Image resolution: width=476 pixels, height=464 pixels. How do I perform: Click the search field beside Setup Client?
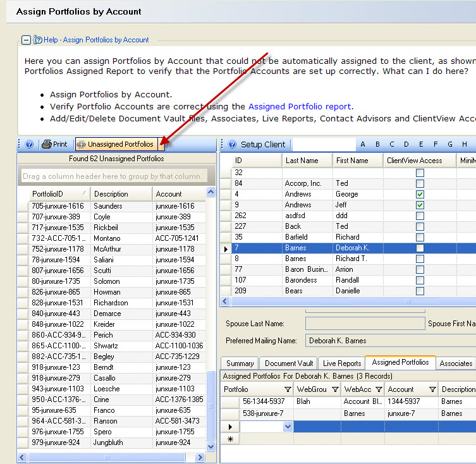pos(324,144)
